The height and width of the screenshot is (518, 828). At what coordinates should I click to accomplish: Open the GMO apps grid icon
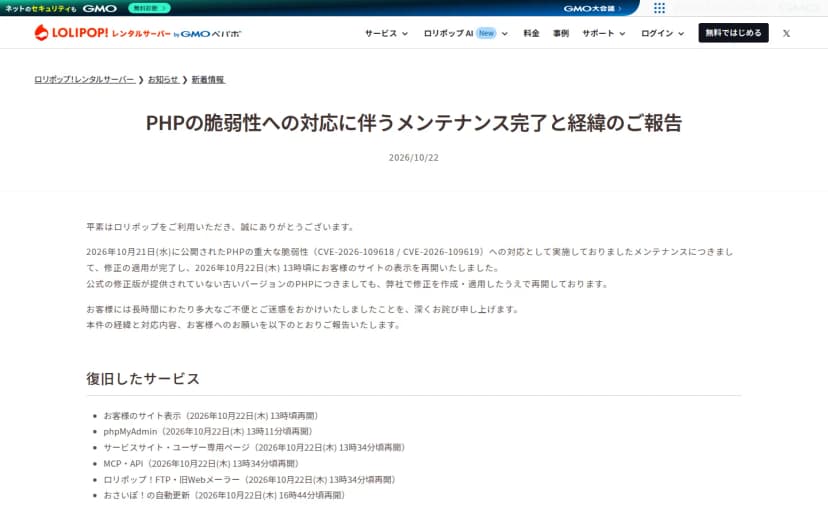(659, 8)
